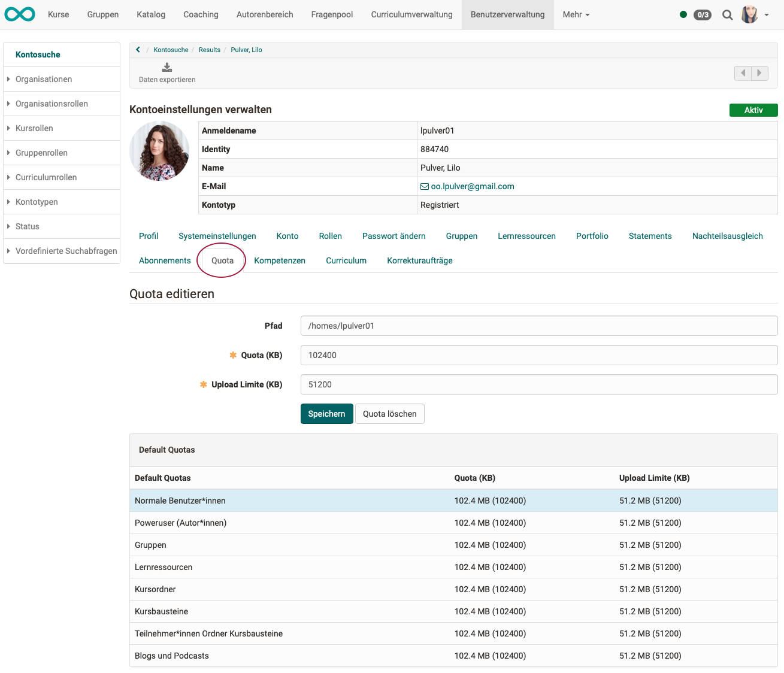Switch to the Rollen tab
784x673 pixels.
[x=330, y=236]
